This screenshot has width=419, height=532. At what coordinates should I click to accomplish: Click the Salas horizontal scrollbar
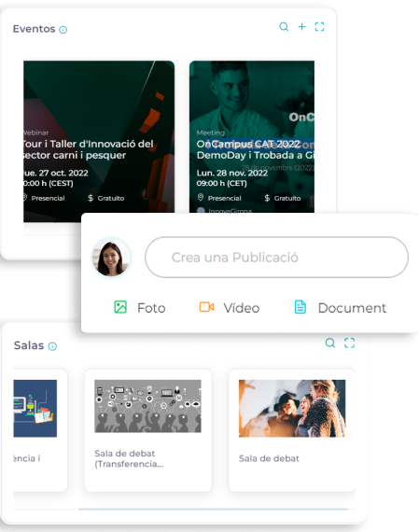213,509
